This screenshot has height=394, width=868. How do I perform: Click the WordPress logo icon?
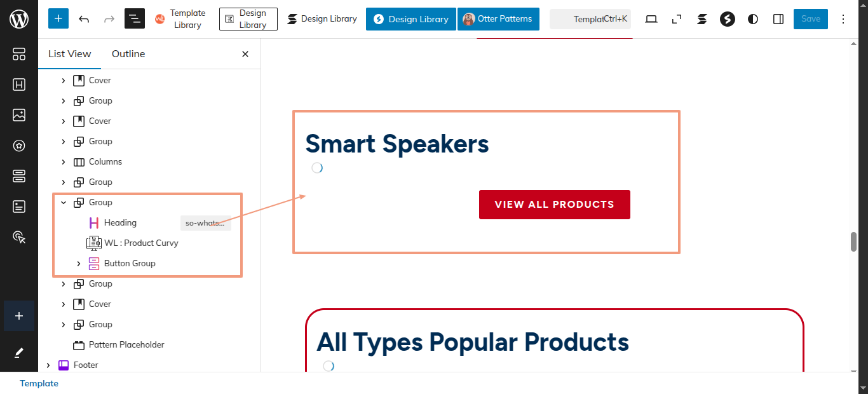[19, 19]
